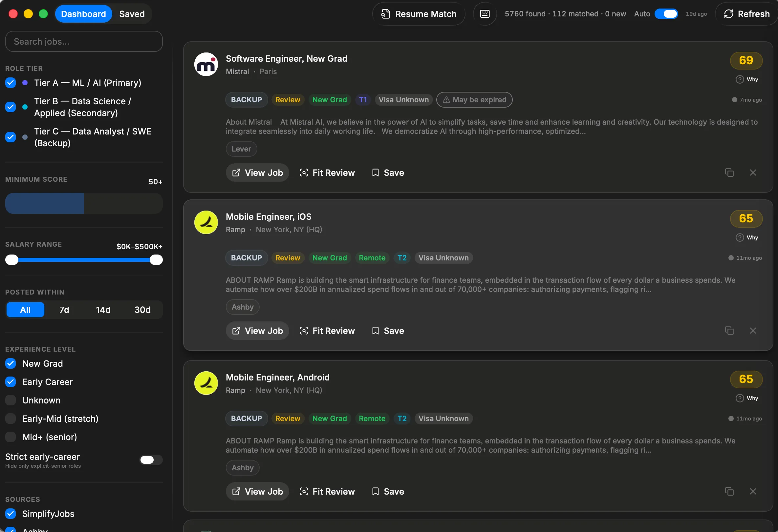Image resolution: width=778 pixels, height=532 pixels.
Task: Click the Ramp logo on Android card
Action: [206, 383]
